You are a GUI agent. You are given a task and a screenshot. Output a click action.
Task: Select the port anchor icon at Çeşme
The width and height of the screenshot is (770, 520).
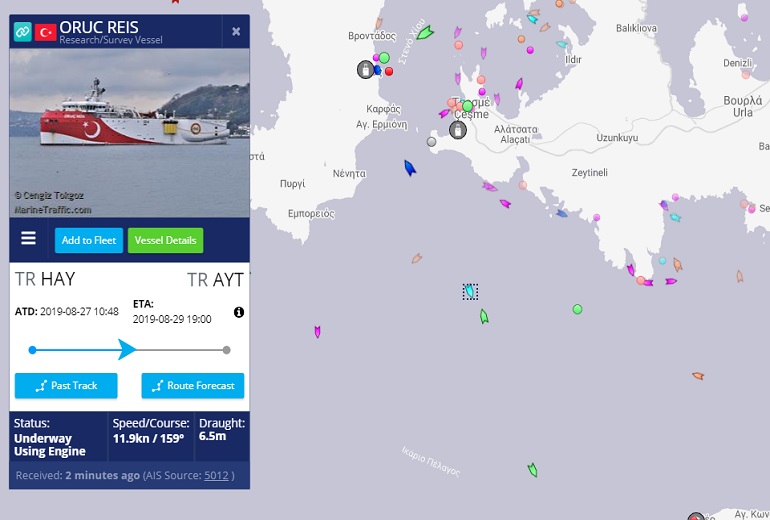458,130
